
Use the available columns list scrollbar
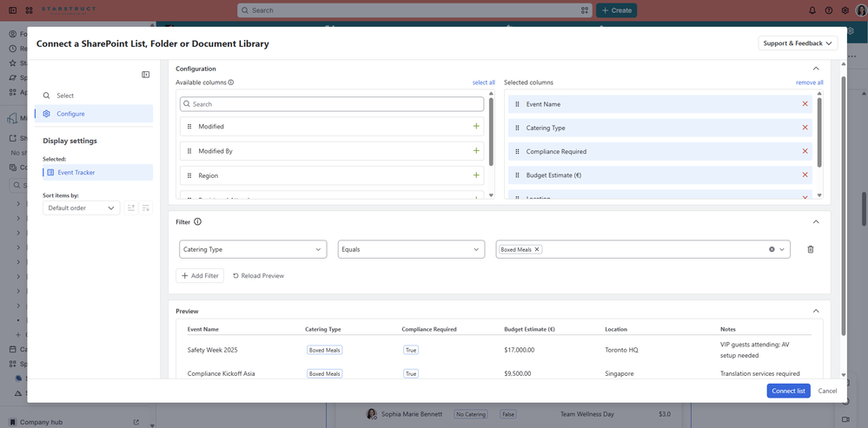491,132
